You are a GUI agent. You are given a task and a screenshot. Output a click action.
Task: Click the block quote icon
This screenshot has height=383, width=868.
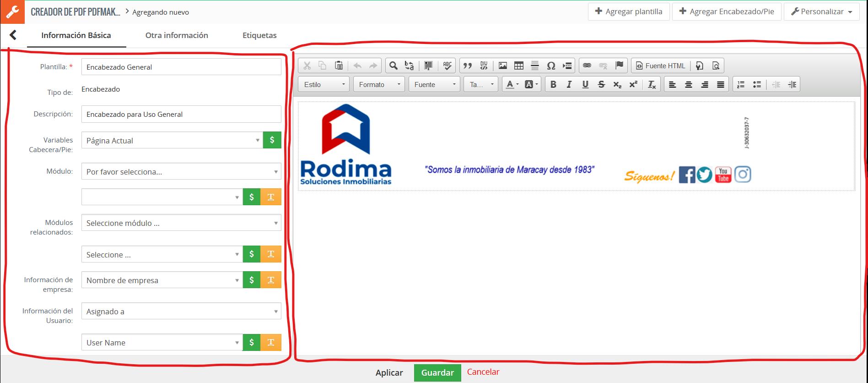coord(467,66)
